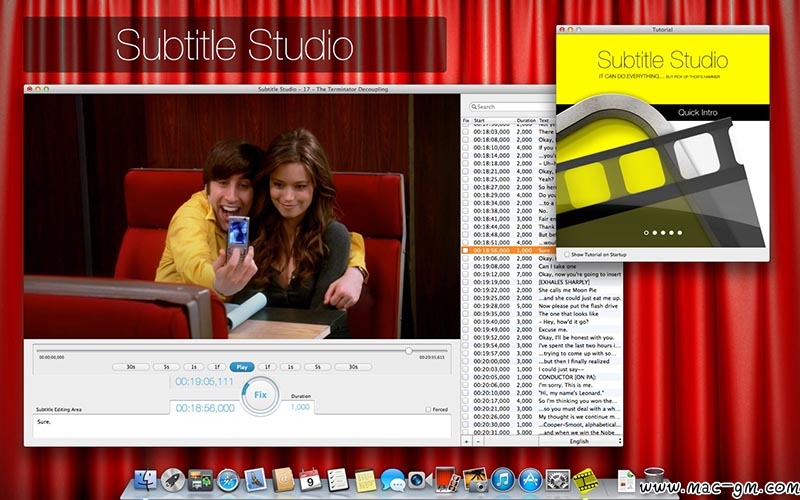Select row Excuse me.

point(542,330)
